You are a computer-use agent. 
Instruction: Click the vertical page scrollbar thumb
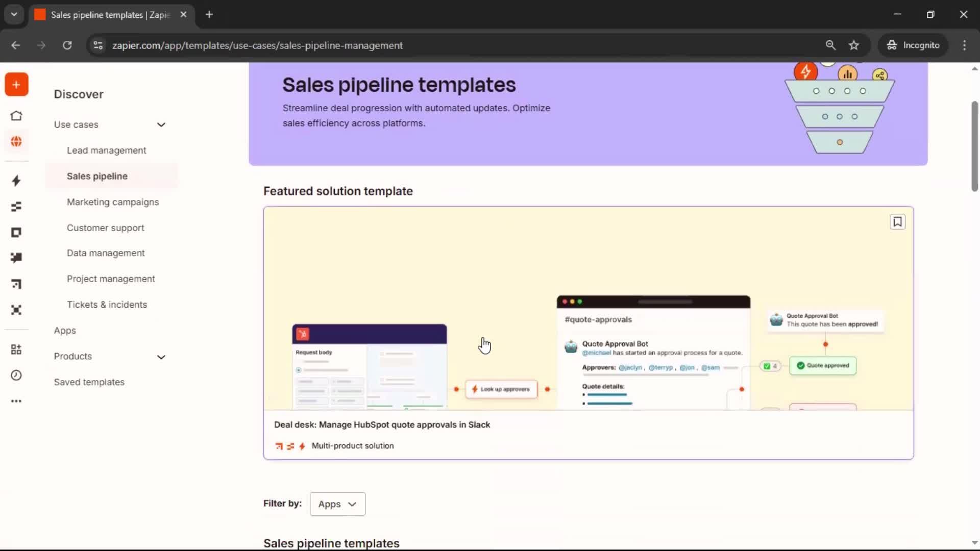(974, 146)
